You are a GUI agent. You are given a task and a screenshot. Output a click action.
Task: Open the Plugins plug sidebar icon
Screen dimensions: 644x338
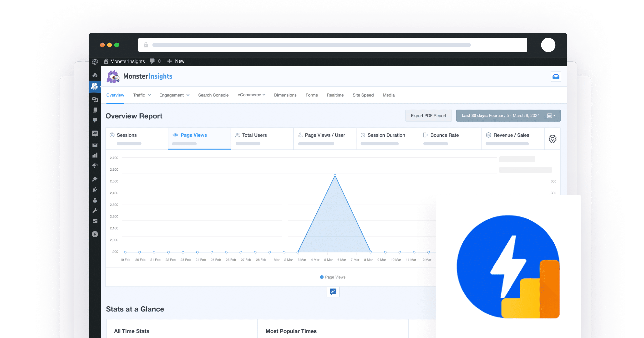95,190
